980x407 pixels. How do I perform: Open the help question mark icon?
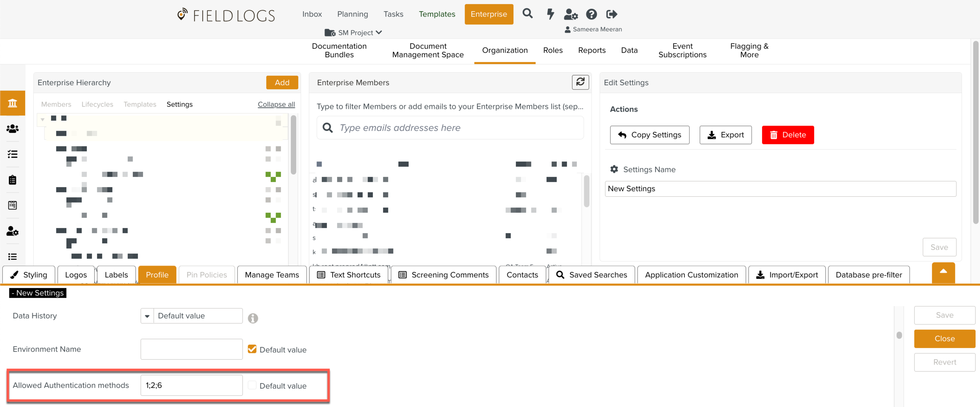click(591, 15)
